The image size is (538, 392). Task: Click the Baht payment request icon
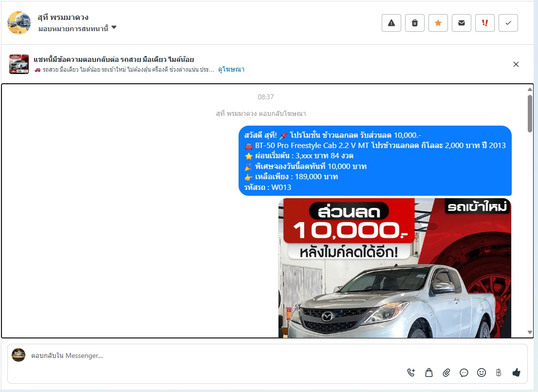[x=498, y=373]
